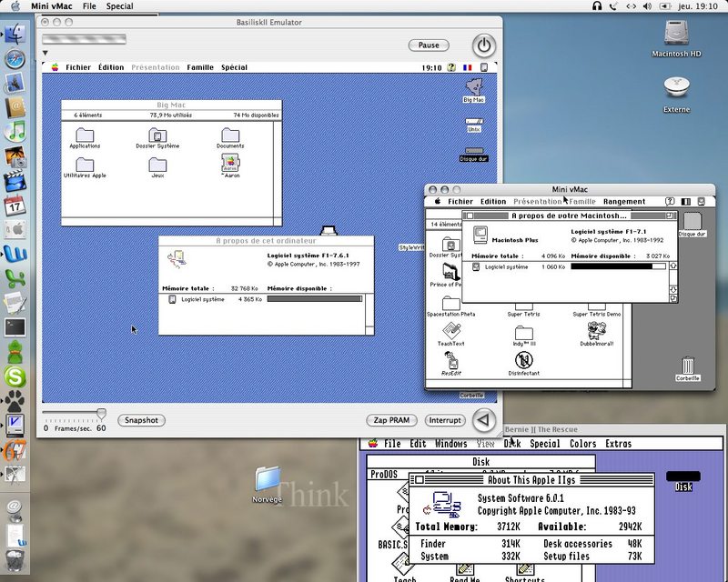The width and height of the screenshot is (728, 582).
Task: Open the Windows menu in Bernie
Action: (450, 444)
